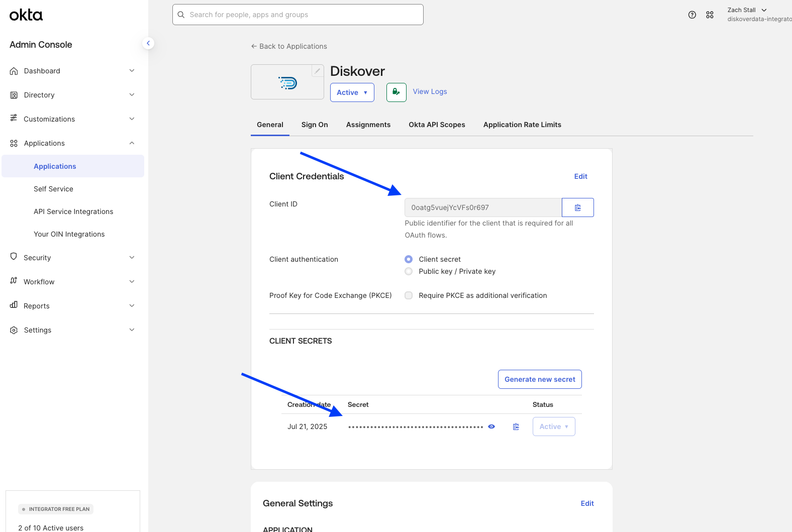This screenshot has height=532, width=792.
Task: Edit the General Settings section
Action: click(587, 503)
